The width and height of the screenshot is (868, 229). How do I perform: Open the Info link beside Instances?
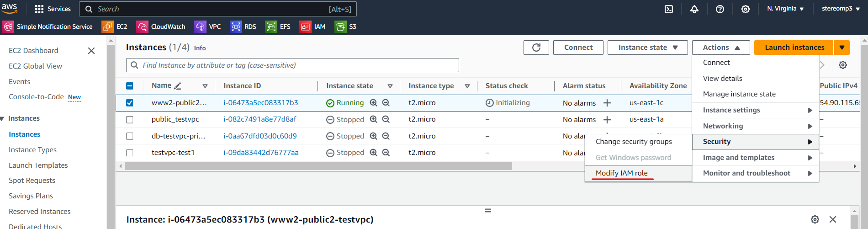point(200,48)
